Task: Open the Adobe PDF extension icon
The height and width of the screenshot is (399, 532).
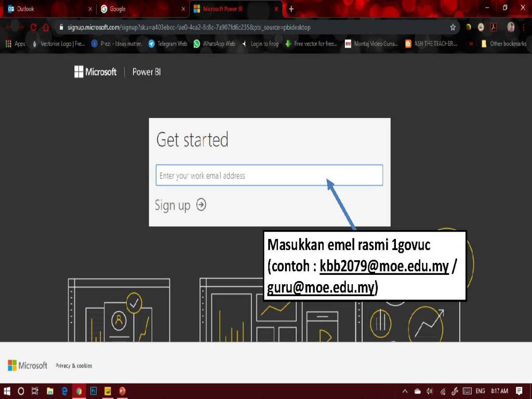Action: (494, 27)
